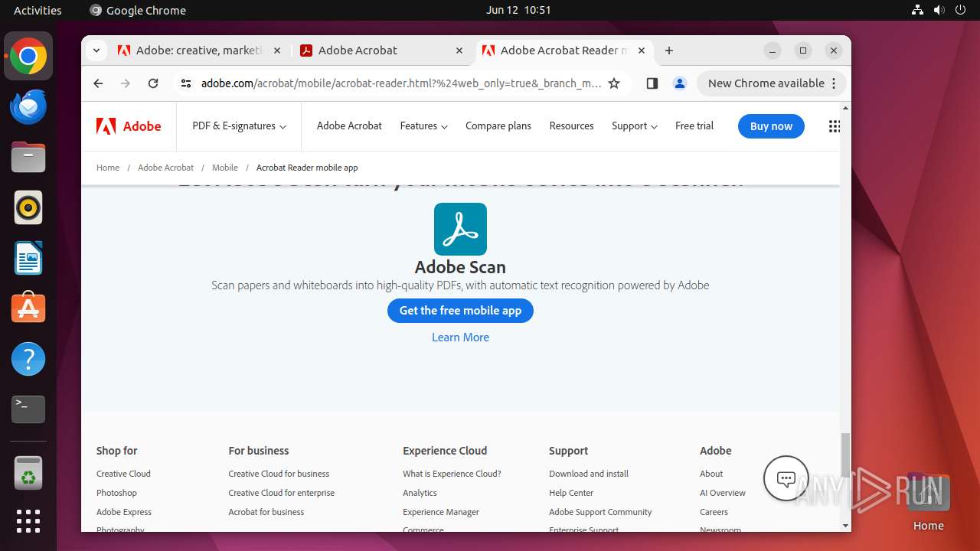The image size is (980, 551).
Task: Go to Home breadcrumb
Action: (x=108, y=168)
